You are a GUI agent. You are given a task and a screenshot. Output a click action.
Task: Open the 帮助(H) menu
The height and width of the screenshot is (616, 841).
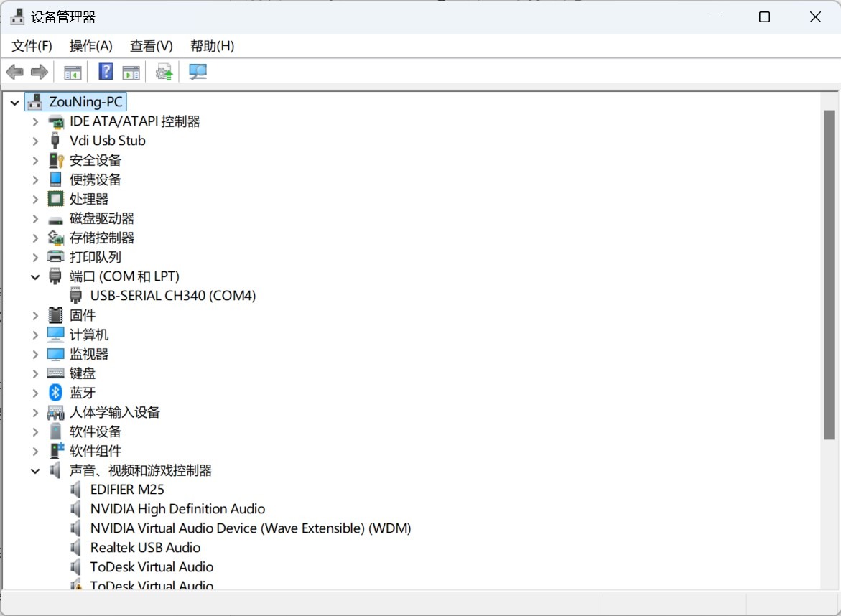tap(213, 46)
